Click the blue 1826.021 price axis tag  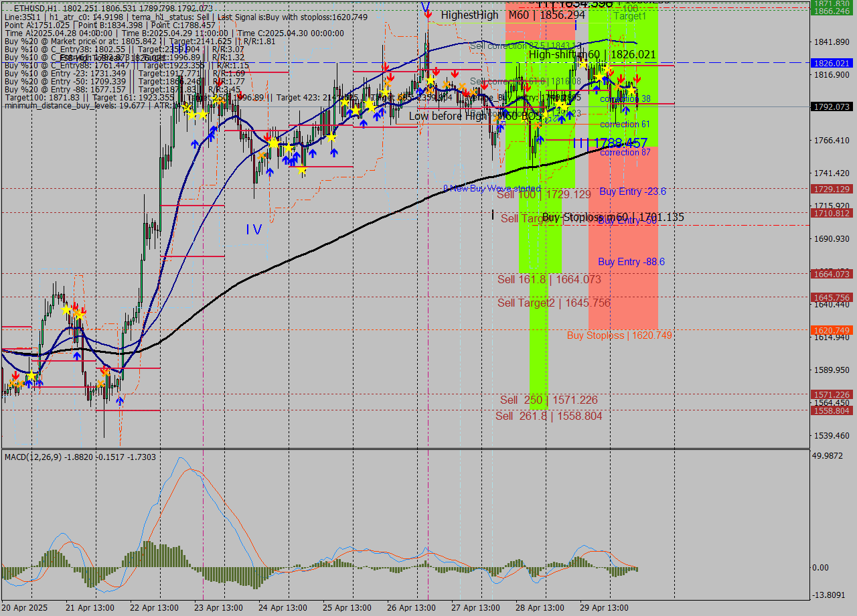[831, 63]
